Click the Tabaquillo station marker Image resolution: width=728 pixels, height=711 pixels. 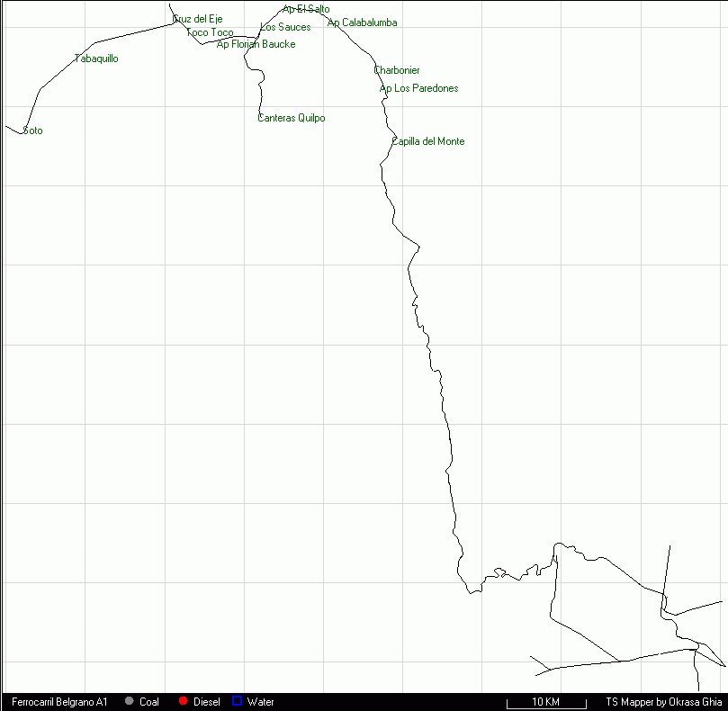(x=72, y=58)
